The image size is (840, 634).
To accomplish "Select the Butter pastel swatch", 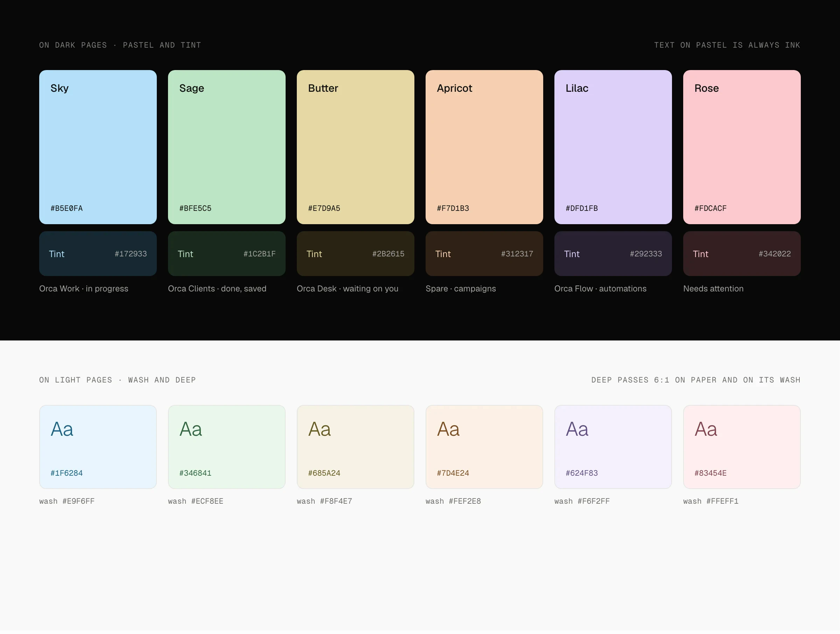I will click(356, 147).
